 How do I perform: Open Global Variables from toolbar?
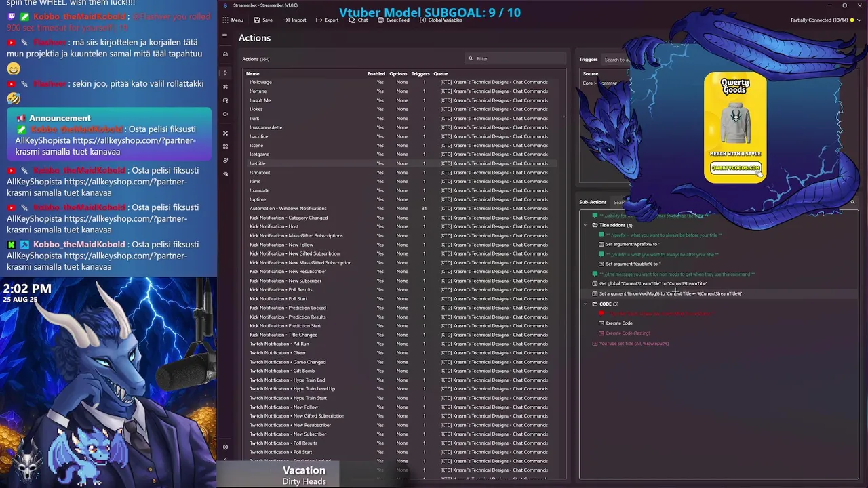[441, 20]
